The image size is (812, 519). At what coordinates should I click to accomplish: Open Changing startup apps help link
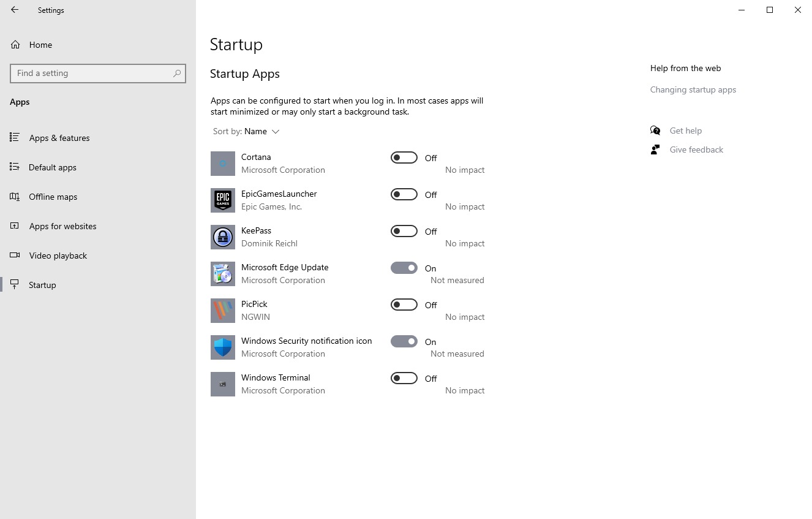click(693, 89)
